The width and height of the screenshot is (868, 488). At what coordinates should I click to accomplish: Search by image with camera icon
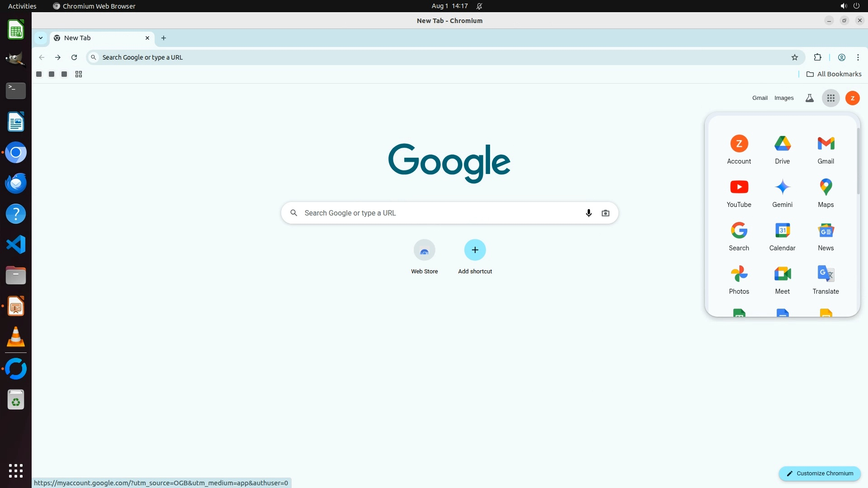click(x=605, y=213)
